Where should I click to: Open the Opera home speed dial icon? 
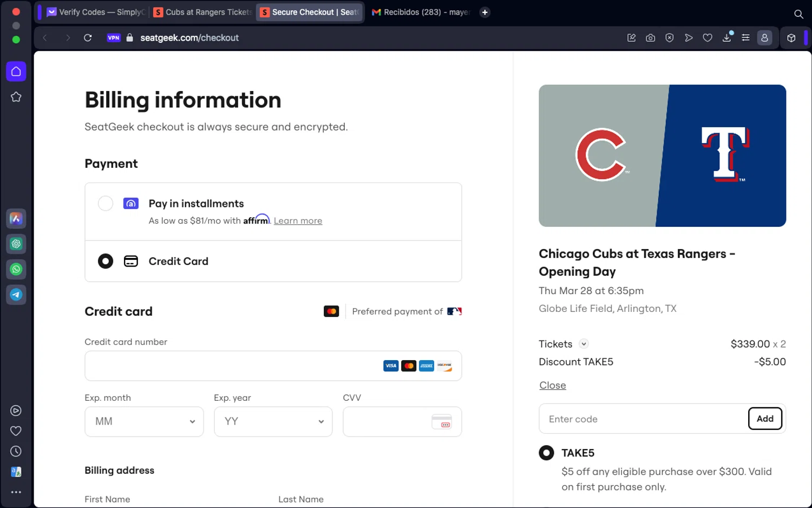click(16, 71)
